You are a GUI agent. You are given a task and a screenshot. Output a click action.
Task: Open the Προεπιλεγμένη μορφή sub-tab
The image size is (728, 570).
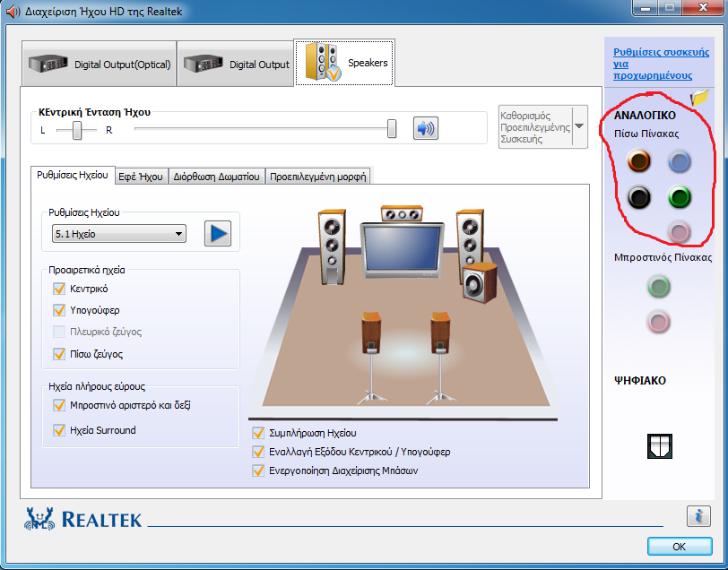[x=318, y=177]
